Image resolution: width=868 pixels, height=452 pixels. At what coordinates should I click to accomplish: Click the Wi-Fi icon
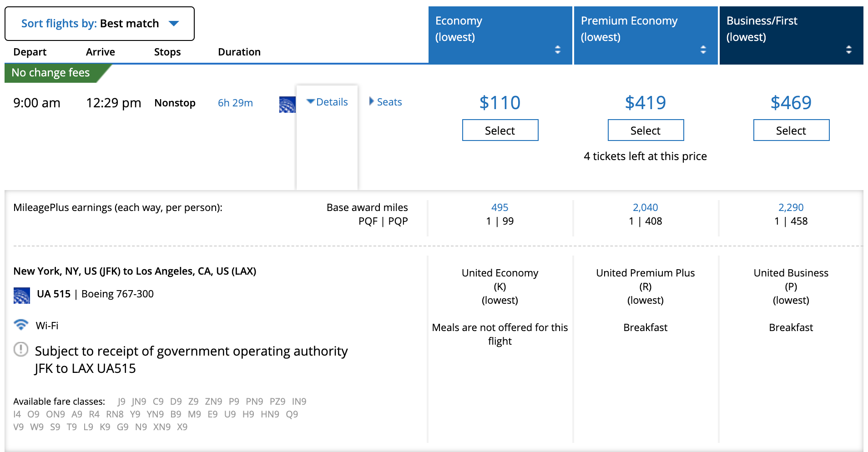(x=21, y=324)
